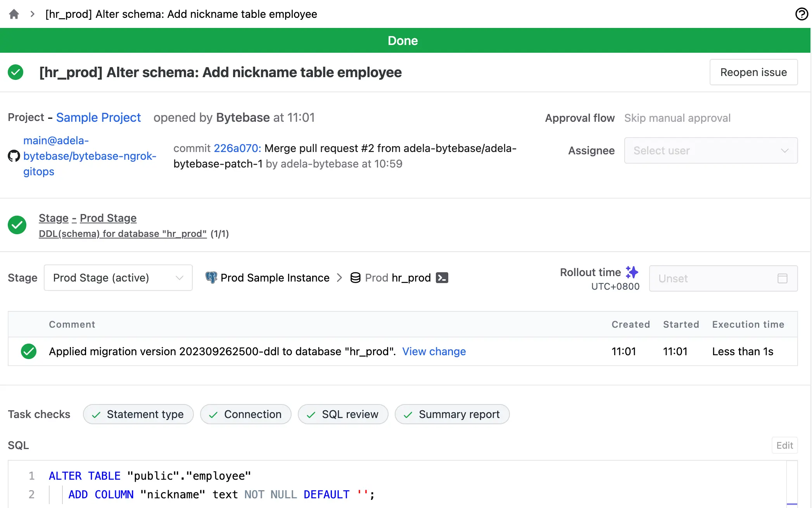Click the green done checkmark beside issue title

point(16,73)
